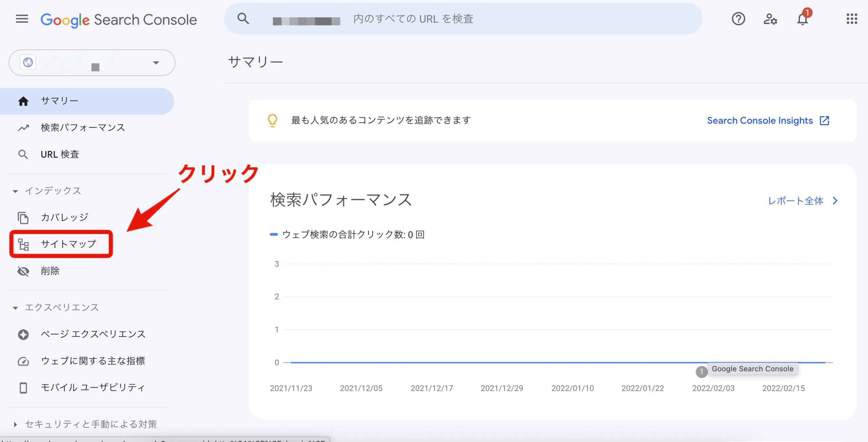868x442 pixels.
Task: Open ウェブに関する主な指標 report
Action: (93, 361)
